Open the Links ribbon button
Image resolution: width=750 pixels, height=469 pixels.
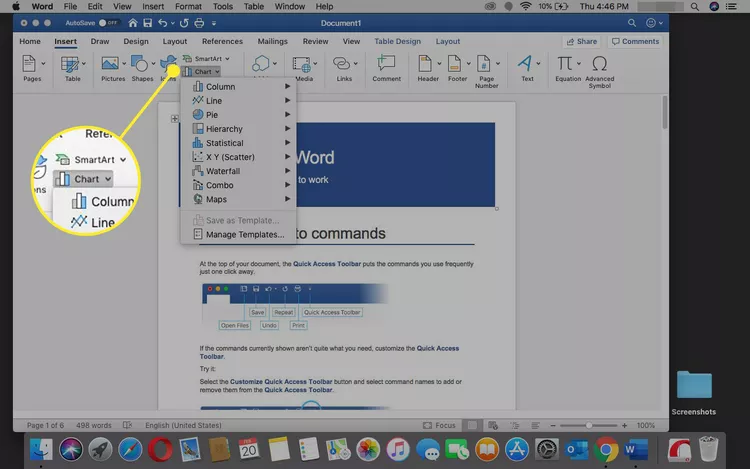342,68
